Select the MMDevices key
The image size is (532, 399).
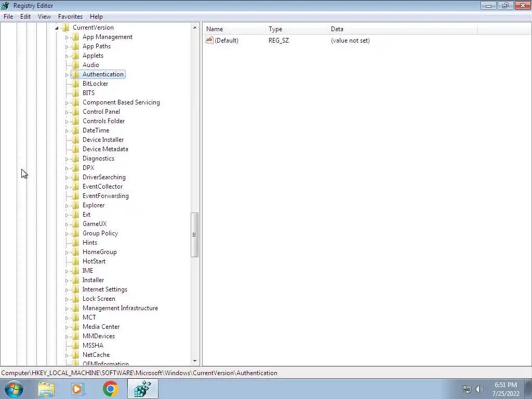tap(99, 336)
